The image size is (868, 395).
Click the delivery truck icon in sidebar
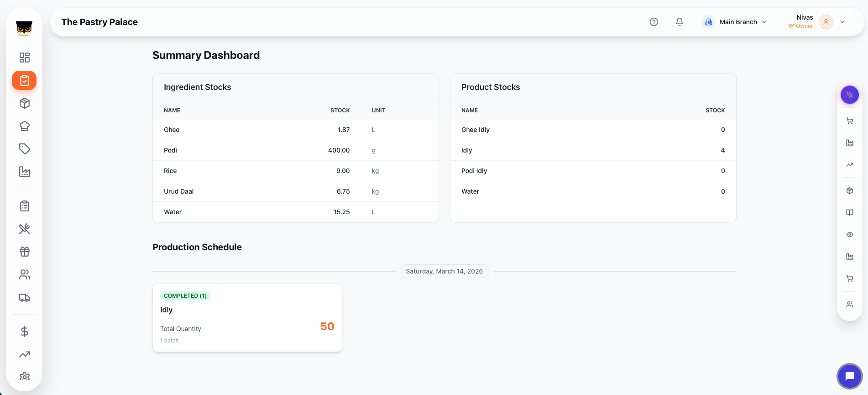pos(25,298)
